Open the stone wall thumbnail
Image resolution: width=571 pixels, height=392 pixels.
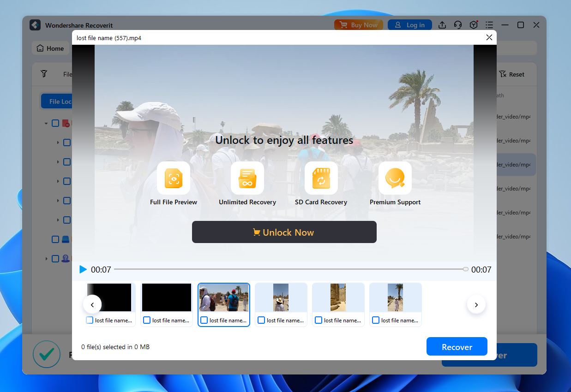point(338,298)
